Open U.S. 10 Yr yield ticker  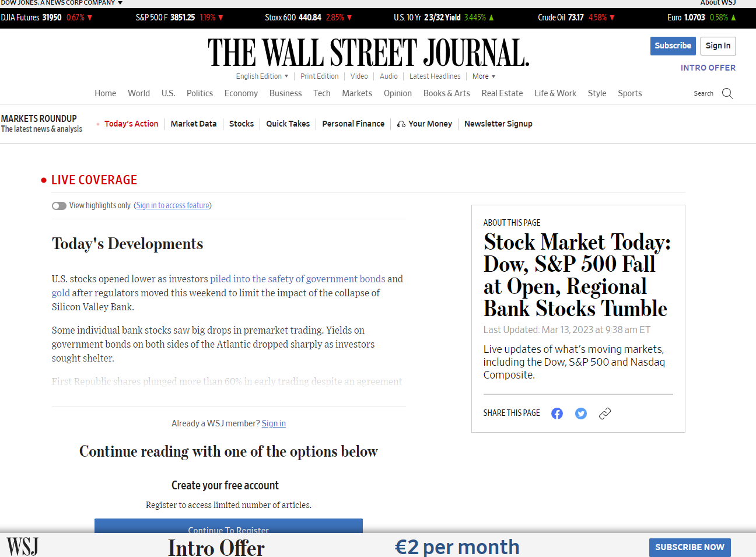pyautogui.click(x=444, y=17)
